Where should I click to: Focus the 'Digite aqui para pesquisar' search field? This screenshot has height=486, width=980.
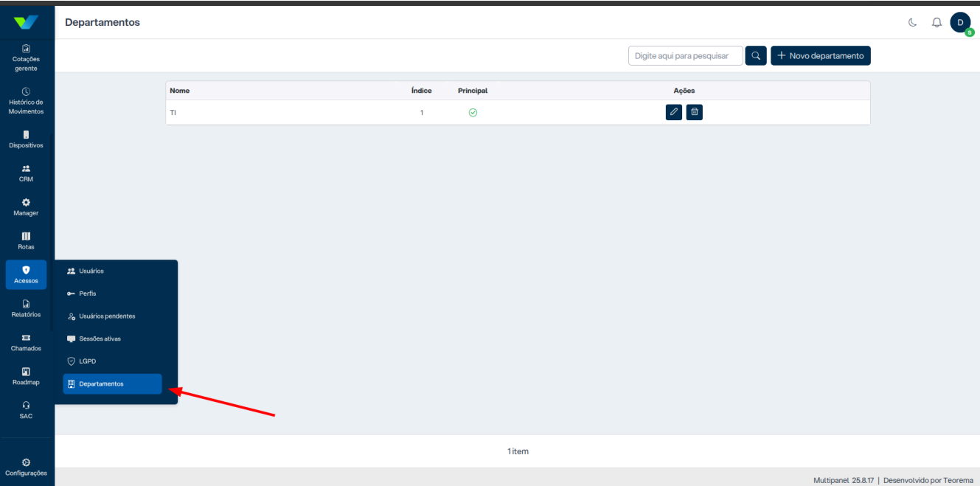[x=685, y=56]
